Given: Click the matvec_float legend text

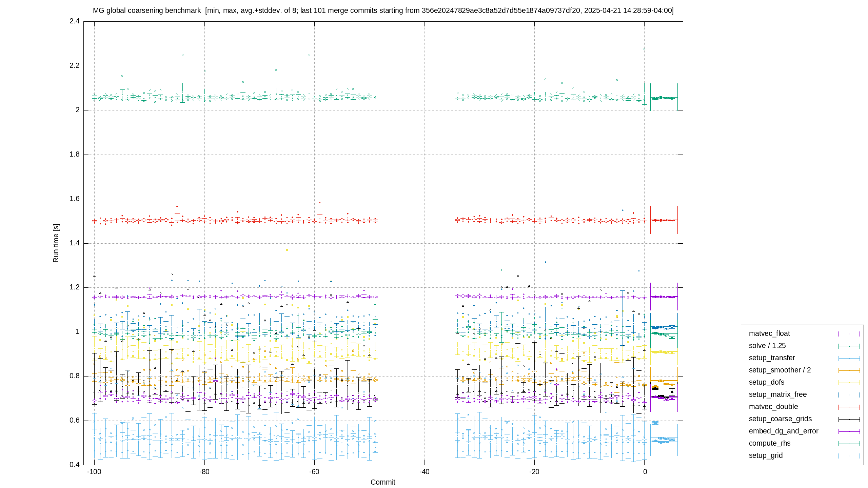Looking at the screenshot, I should click(x=769, y=333).
